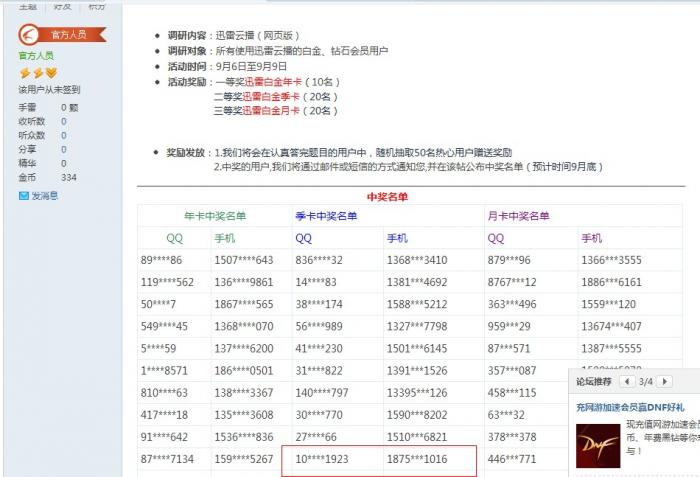Click the 季卡中奖名单 column header
Viewport: 700px width, 477px height.
326,216
